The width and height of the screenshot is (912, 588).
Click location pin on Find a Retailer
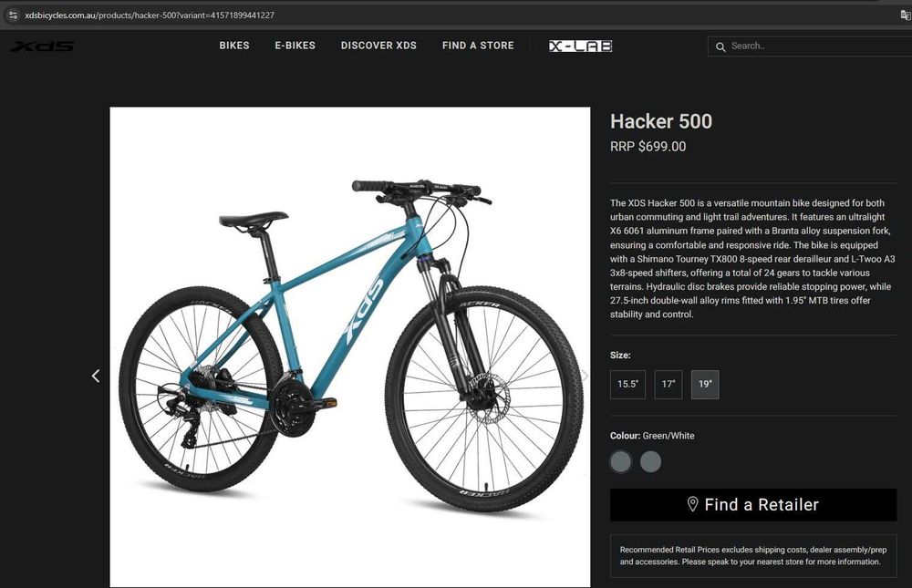point(692,504)
